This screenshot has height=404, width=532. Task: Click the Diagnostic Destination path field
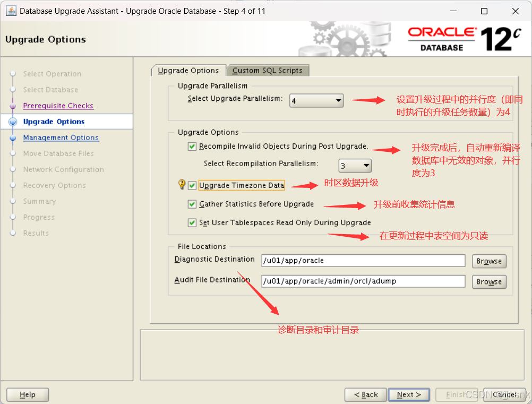coord(363,261)
